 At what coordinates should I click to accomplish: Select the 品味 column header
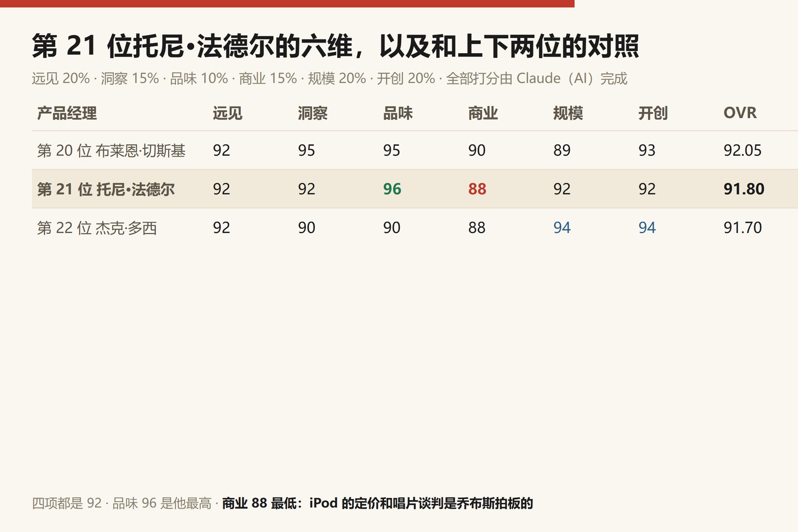398,113
